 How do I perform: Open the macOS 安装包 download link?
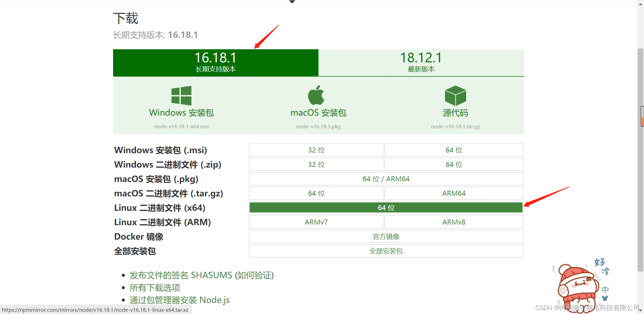coord(318,113)
